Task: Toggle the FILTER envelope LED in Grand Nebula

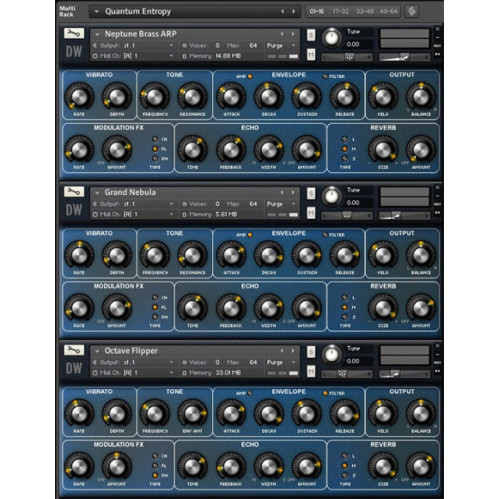Action: 325,235
